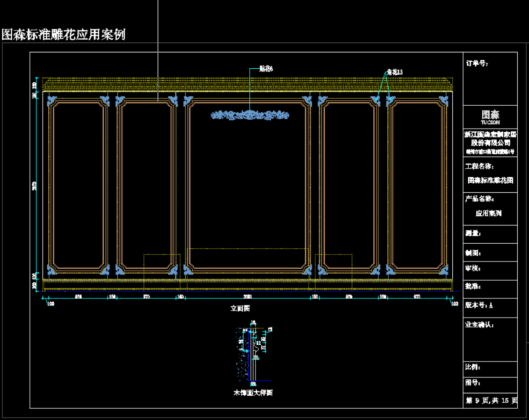Viewport: 529px width, 420px height.
Task: Click the 比例 scale field
Action: 473,368
